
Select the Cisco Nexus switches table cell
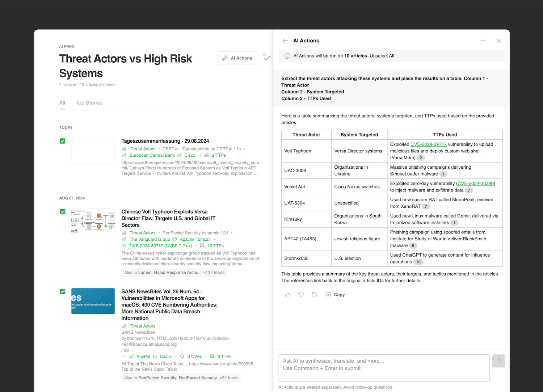click(359, 187)
